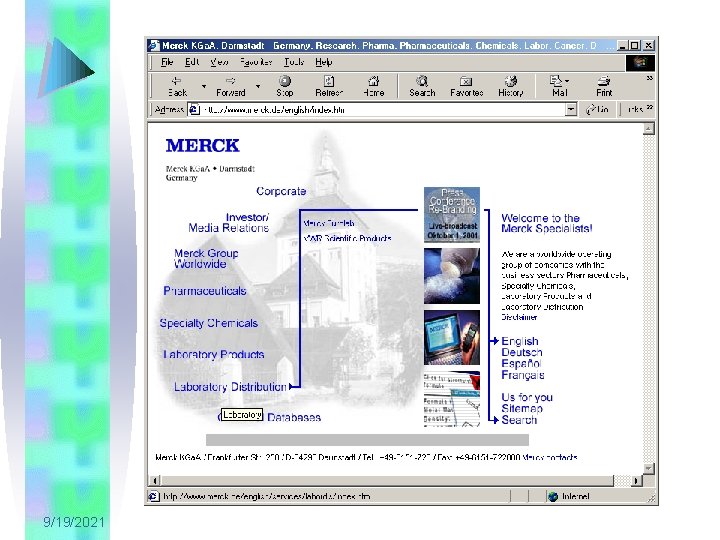Open the Pharmaceuticals link
720x540 pixels.
205,291
